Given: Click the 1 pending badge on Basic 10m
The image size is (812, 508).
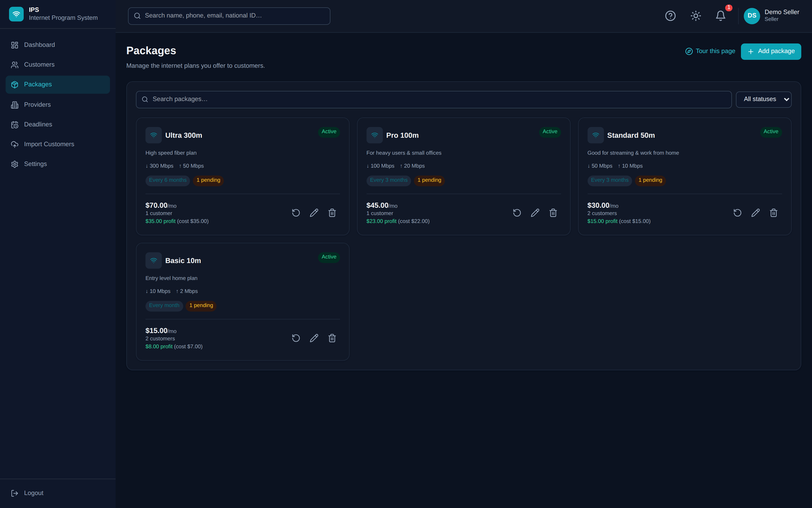Looking at the screenshot, I should [x=201, y=306].
